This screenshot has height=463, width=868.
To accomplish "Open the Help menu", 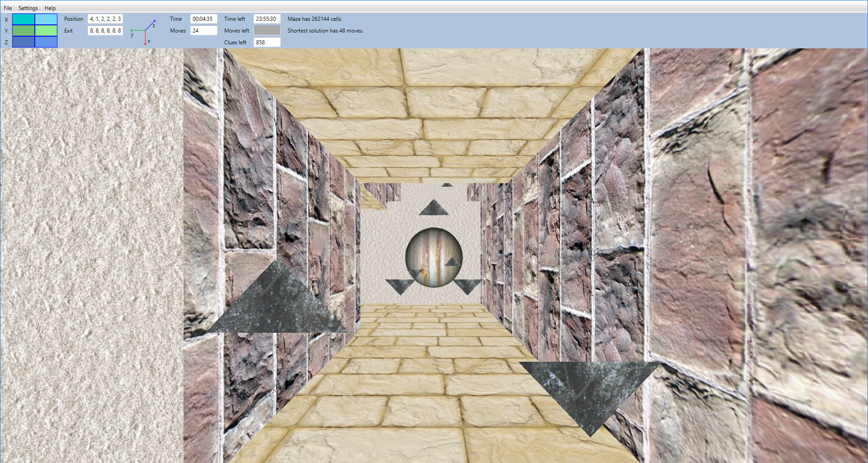I will [50, 8].
